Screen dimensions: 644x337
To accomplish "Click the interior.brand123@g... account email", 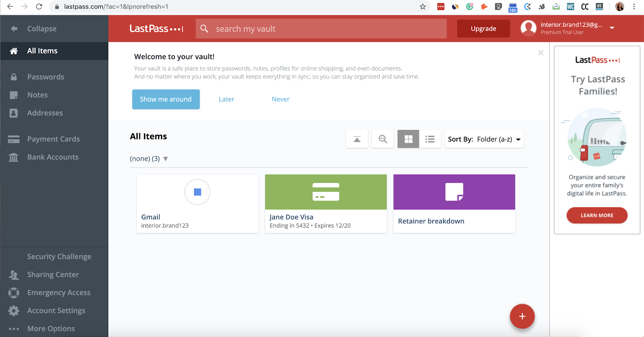I will click(572, 25).
